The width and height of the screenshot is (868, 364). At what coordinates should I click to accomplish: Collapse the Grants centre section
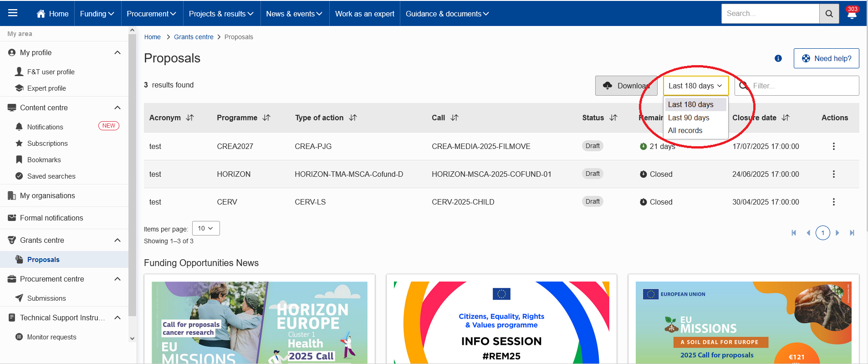[117, 240]
